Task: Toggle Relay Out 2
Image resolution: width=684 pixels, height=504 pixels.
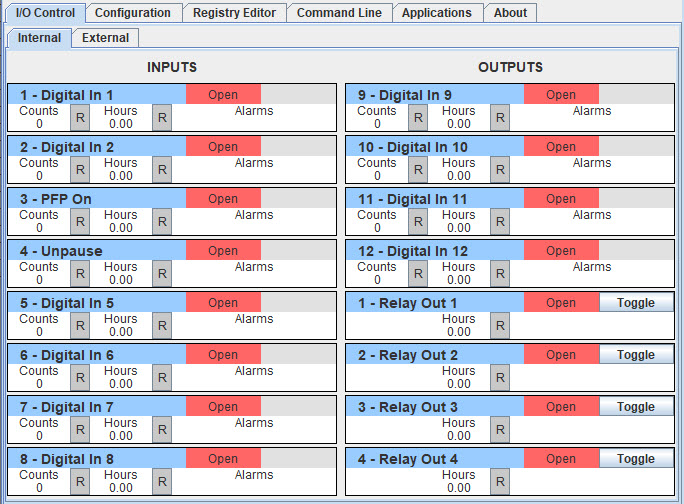Action: pos(636,354)
